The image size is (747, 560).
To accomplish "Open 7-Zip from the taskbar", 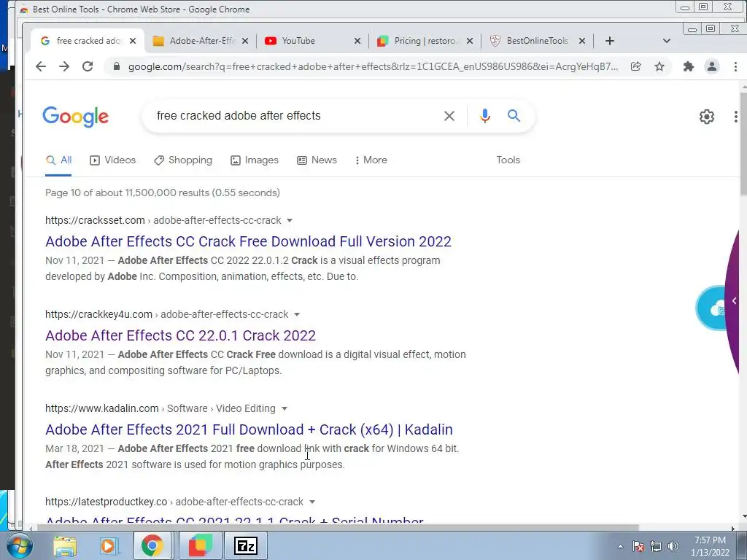I will click(246, 545).
